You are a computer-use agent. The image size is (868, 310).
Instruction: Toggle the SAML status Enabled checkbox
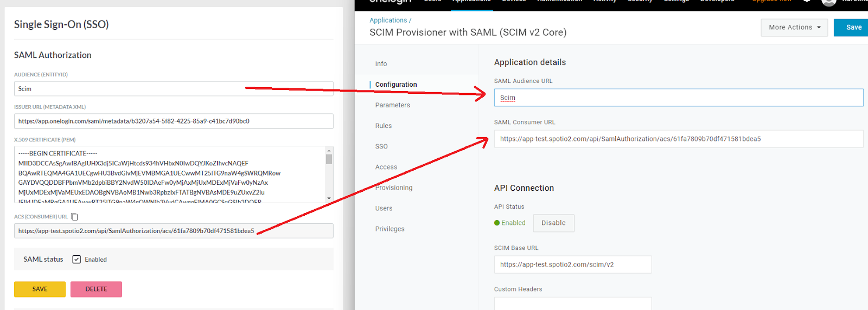pyautogui.click(x=76, y=260)
